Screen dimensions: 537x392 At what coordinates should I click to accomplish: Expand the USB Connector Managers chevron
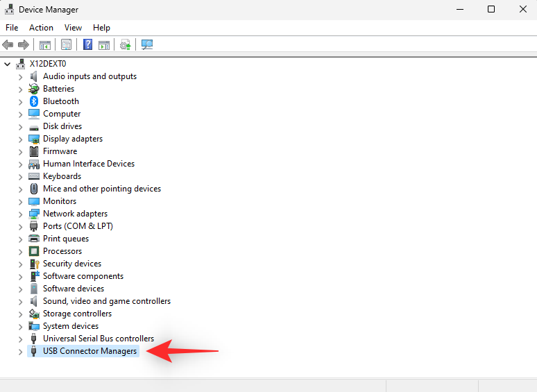[20, 352]
